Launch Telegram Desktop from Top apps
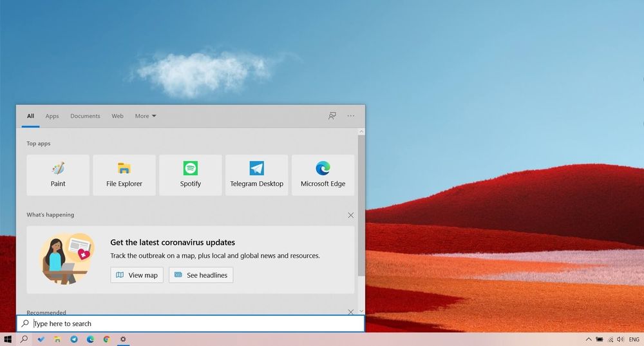 point(257,175)
